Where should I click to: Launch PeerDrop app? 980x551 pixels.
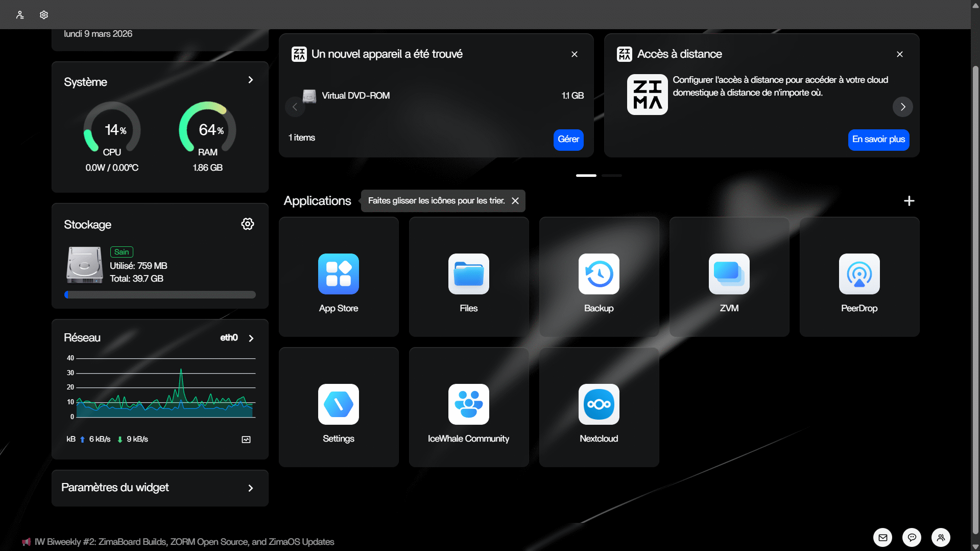[x=859, y=274]
